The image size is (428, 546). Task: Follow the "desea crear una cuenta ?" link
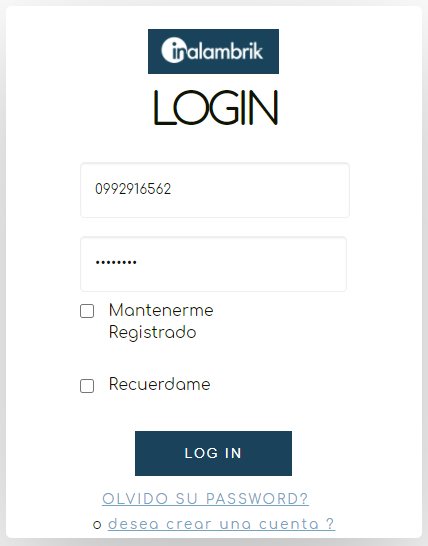pyautogui.click(x=221, y=524)
